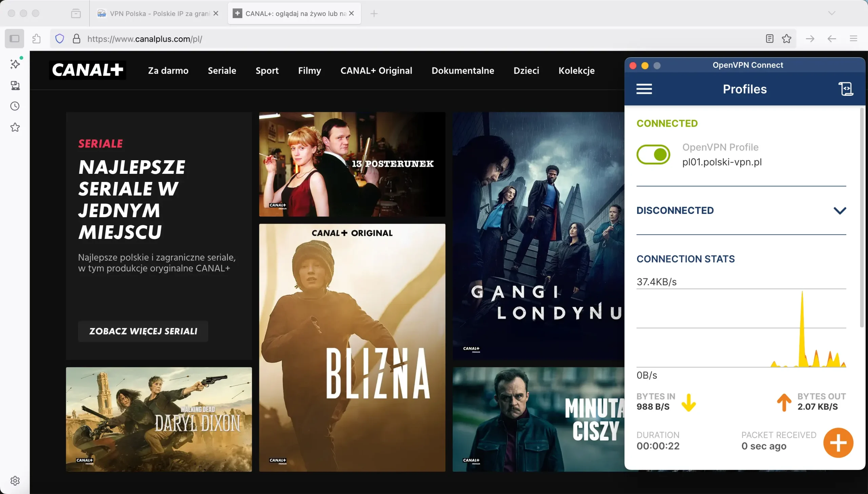
Task: Open browsing history via clock icon in sidebar
Action: coord(15,106)
